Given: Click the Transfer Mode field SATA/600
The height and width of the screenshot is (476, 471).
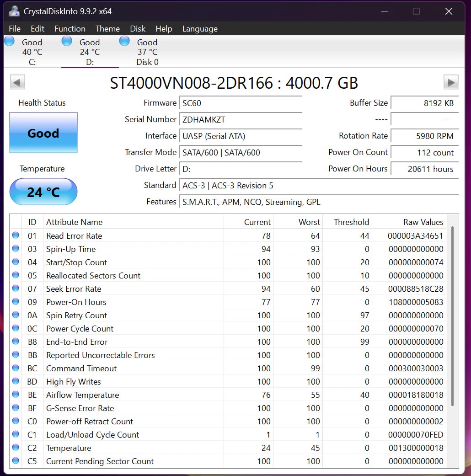Looking at the screenshot, I should click(241, 152).
